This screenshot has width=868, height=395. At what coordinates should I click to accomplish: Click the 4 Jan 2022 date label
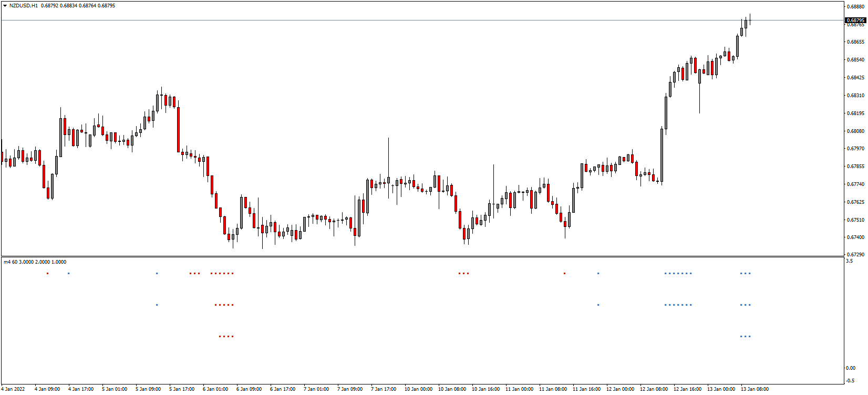point(13,389)
